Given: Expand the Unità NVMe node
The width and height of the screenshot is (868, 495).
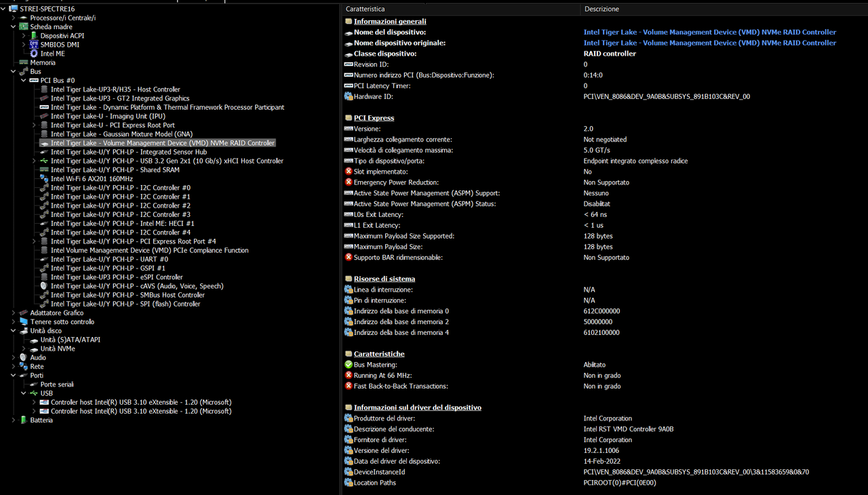Looking at the screenshot, I should click(x=24, y=349).
